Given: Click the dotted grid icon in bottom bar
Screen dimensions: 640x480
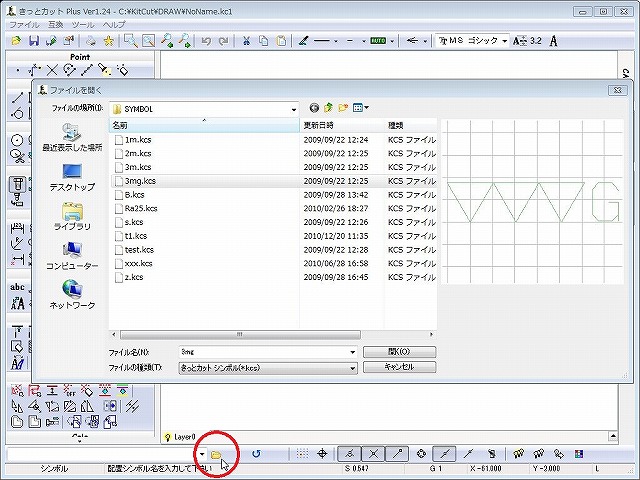Looking at the screenshot, I should [x=302, y=453].
